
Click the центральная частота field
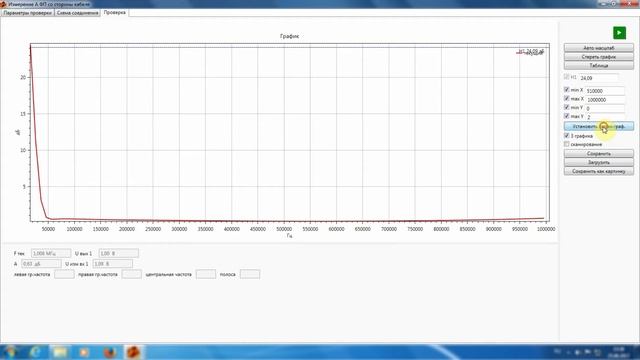[x=206, y=274]
